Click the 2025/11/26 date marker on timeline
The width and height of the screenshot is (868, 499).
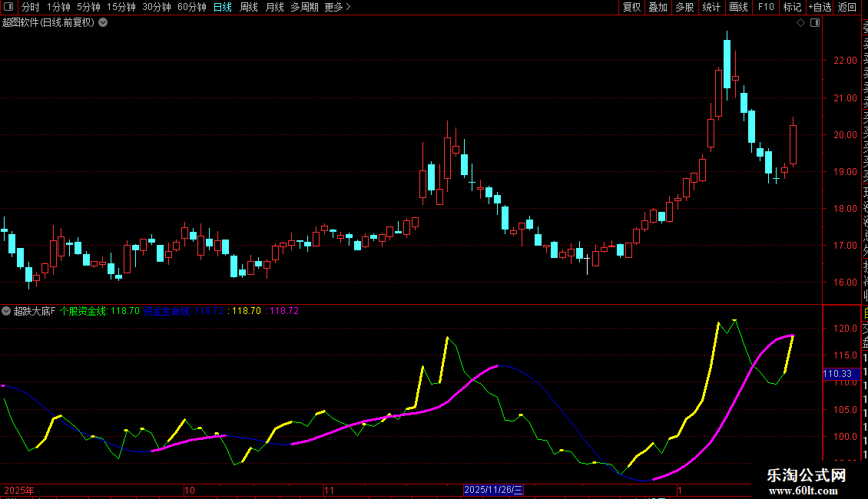tap(493, 490)
